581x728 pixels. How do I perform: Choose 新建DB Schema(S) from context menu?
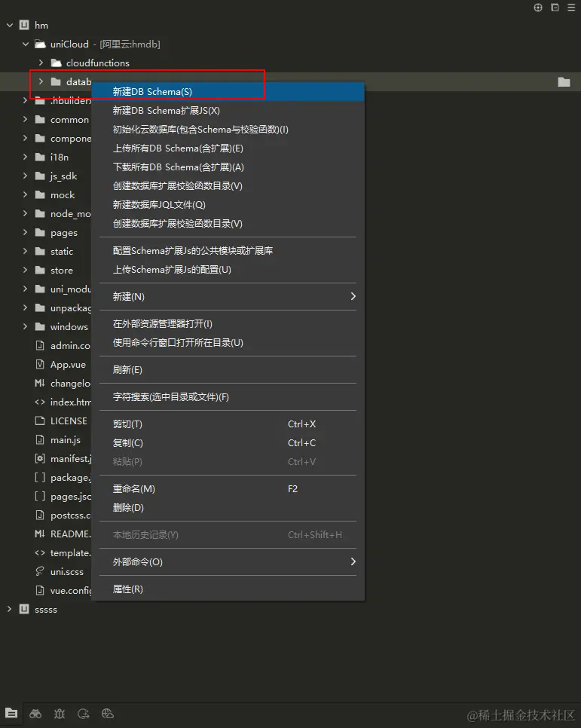pos(228,91)
